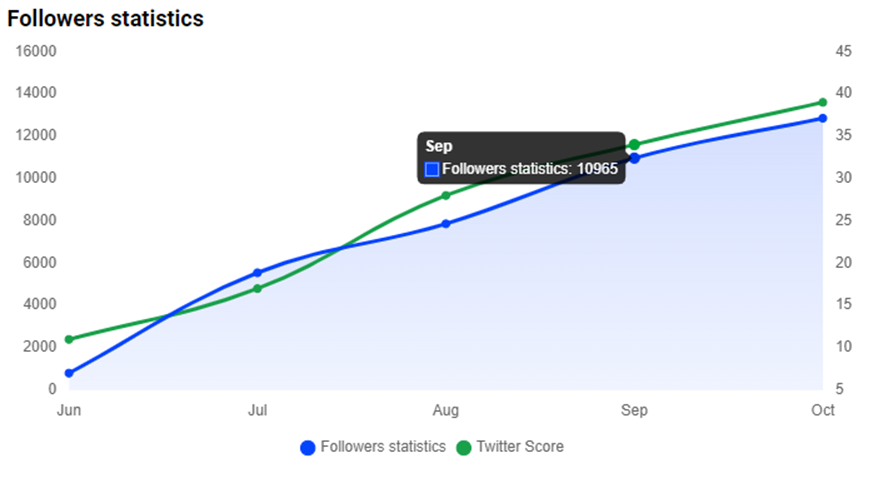The width and height of the screenshot is (873, 478).
Task: Click the blue Followers data point for Jun
Action: [69, 373]
